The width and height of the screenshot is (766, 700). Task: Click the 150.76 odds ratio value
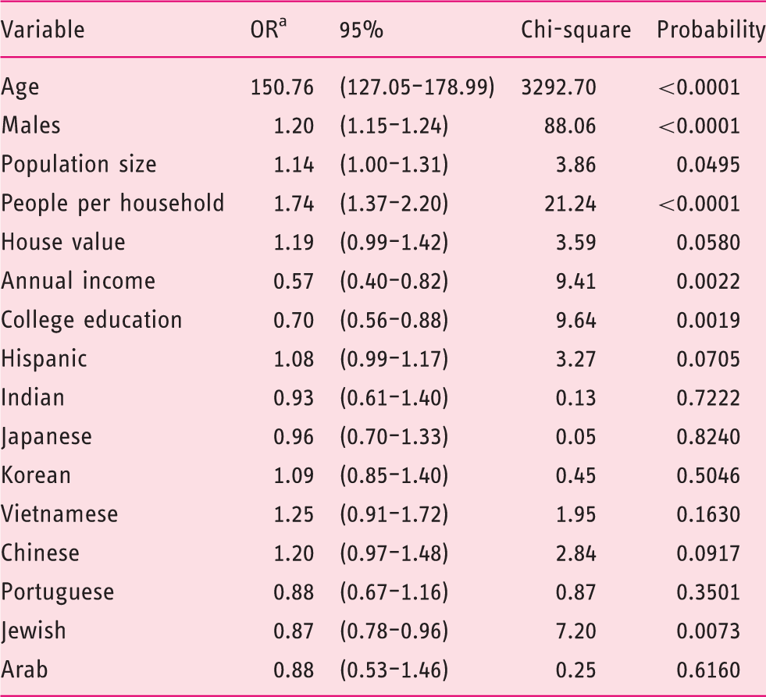coord(282,87)
